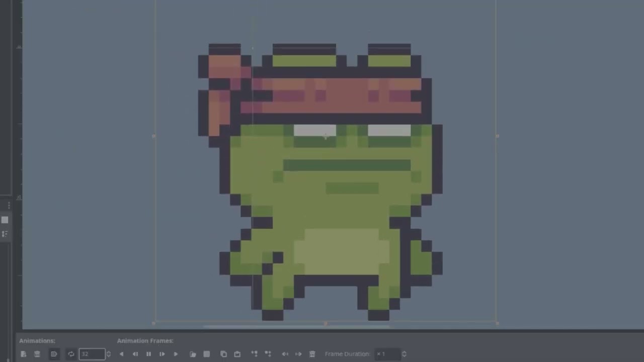The width and height of the screenshot is (644, 362).
Task: Move selected frame right
Action: [298, 354]
